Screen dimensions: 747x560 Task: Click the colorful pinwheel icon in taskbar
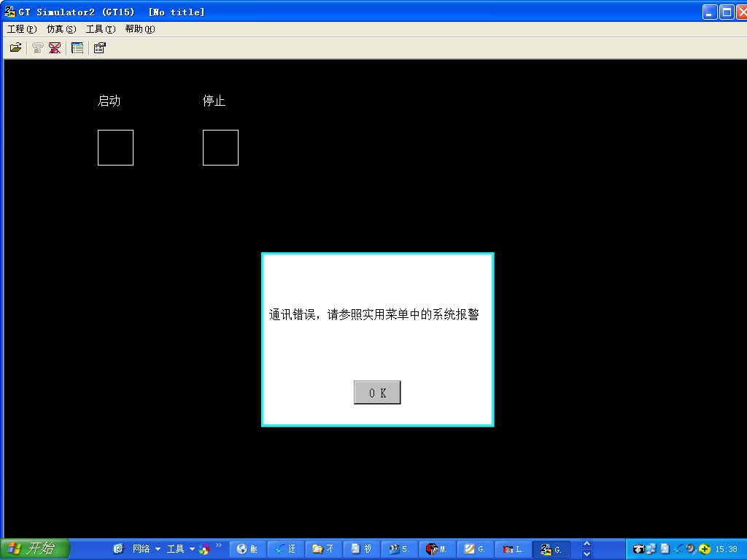[204, 549]
